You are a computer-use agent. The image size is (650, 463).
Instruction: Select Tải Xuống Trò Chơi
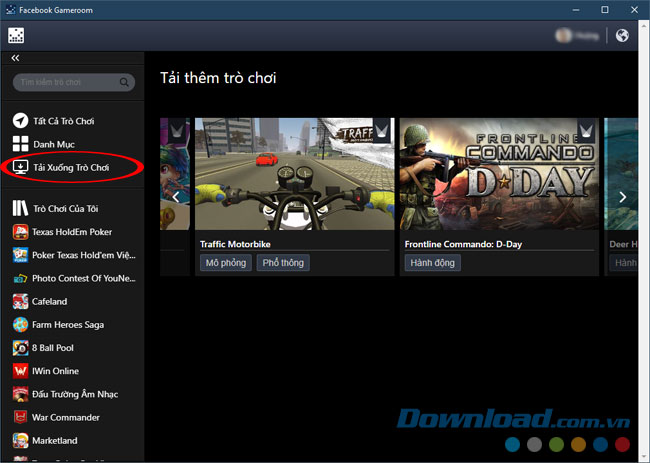pos(70,167)
